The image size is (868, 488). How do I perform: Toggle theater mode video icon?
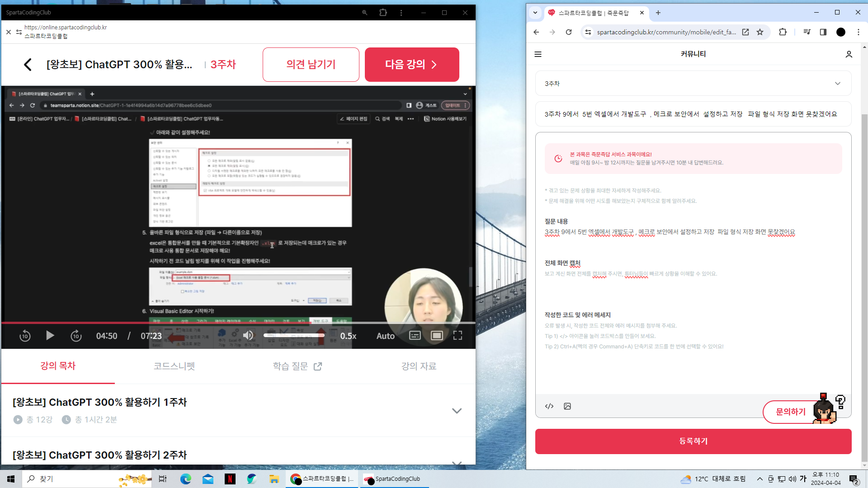436,335
